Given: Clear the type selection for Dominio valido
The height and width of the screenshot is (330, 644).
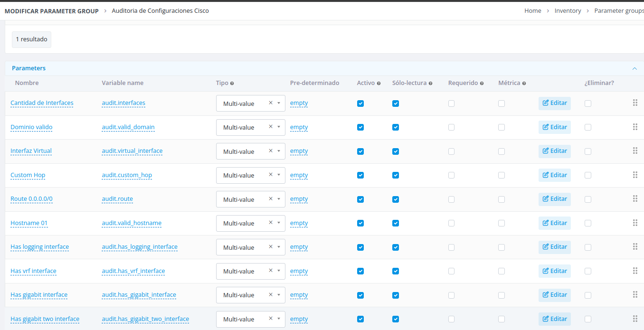Looking at the screenshot, I should [271, 127].
